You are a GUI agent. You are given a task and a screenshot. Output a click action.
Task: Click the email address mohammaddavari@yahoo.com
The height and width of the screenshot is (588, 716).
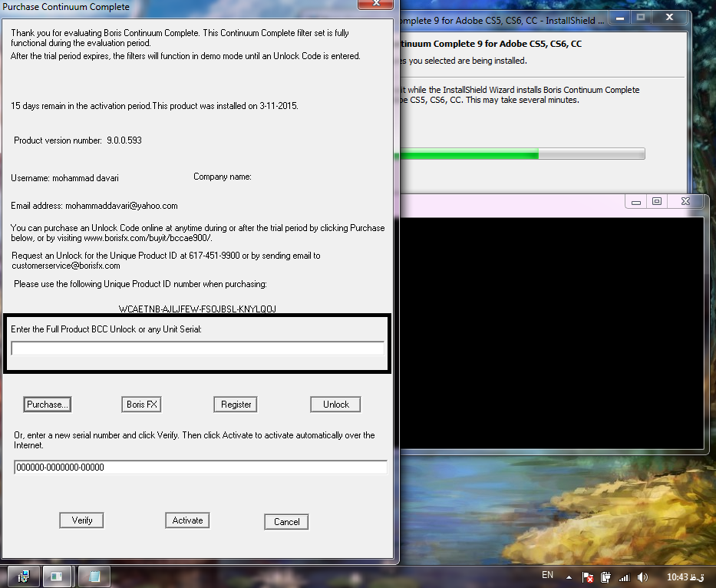[x=121, y=206]
